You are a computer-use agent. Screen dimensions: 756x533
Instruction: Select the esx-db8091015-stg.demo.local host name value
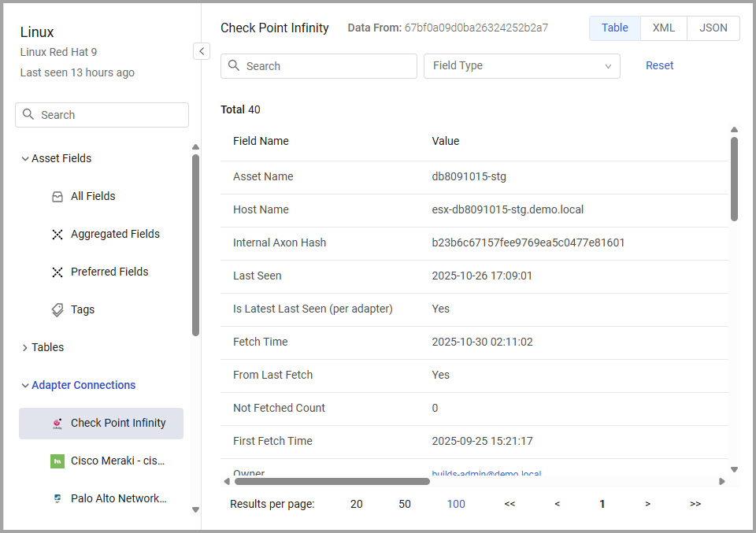(507, 209)
